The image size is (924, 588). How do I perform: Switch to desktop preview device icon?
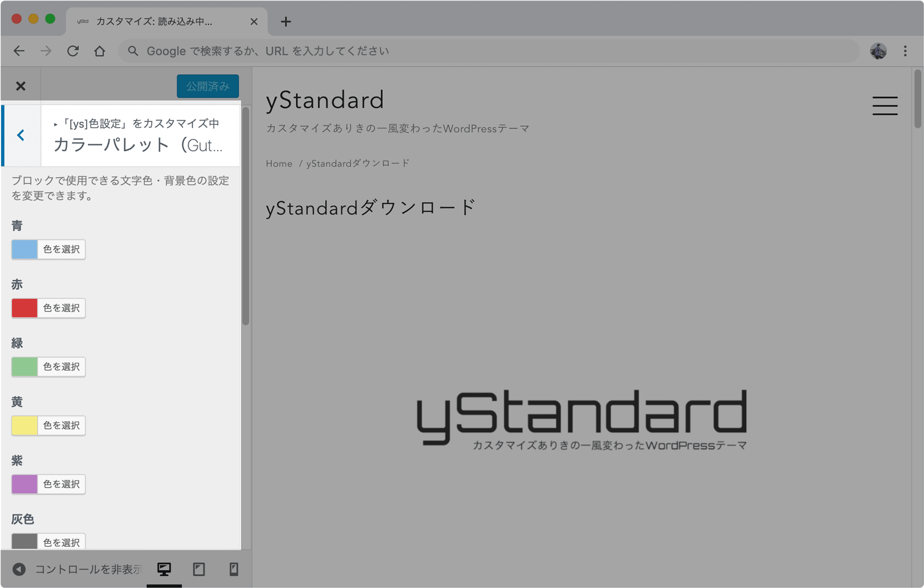click(164, 570)
